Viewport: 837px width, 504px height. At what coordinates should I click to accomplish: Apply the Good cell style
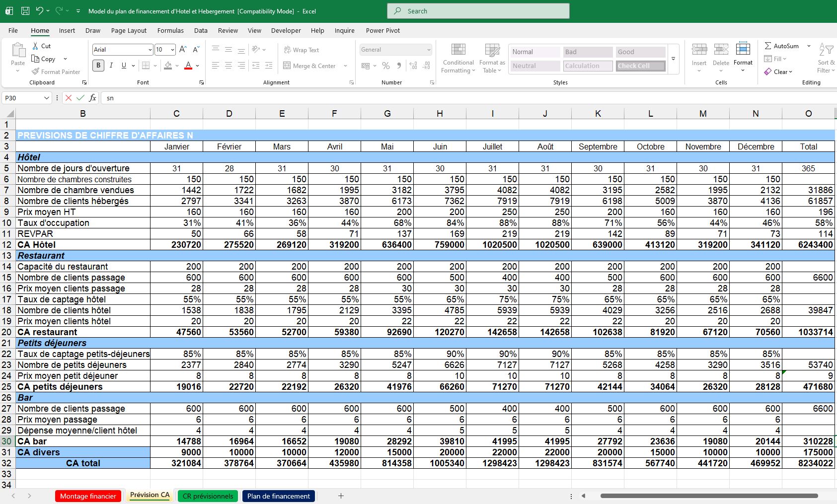(x=641, y=52)
